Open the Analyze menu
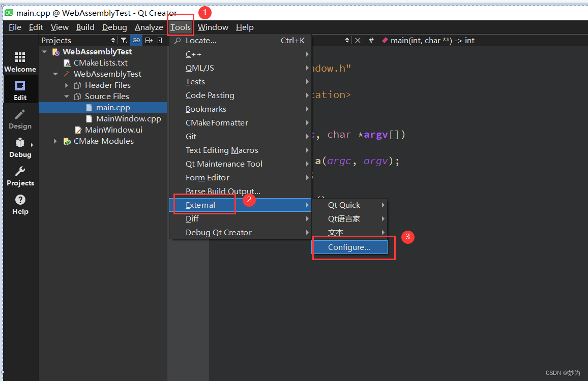The image size is (588, 381). click(149, 27)
